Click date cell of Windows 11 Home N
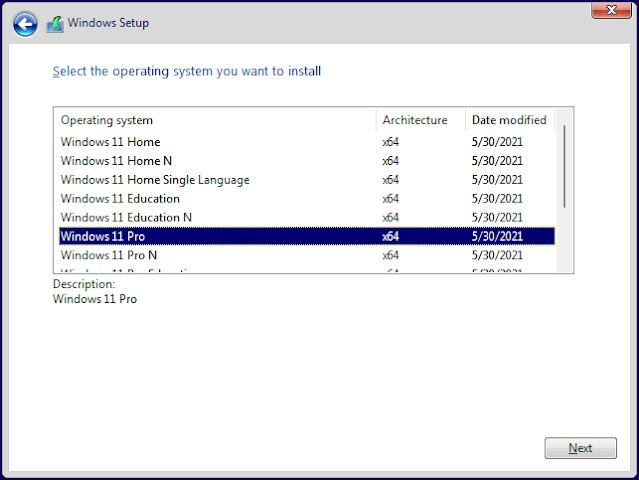Image resolution: width=639 pixels, height=480 pixels. coord(497,161)
